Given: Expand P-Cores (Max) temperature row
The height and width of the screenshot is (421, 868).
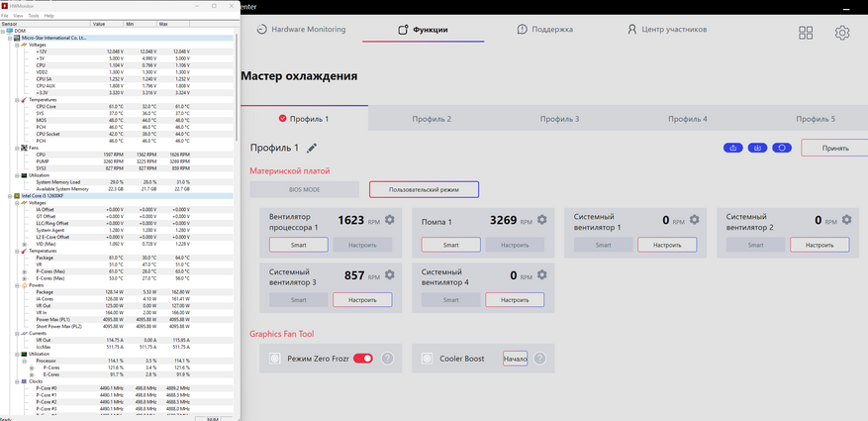Looking at the screenshot, I should (x=25, y=271).
